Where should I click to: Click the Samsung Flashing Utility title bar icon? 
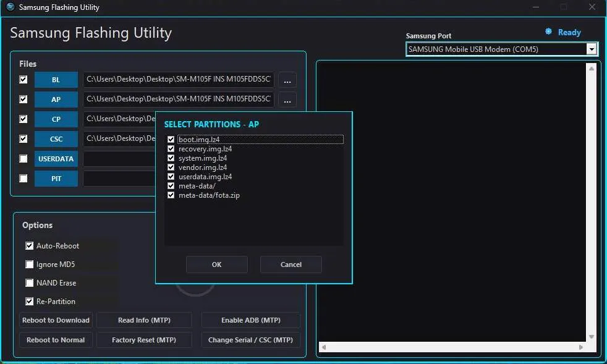click(11, 7)
